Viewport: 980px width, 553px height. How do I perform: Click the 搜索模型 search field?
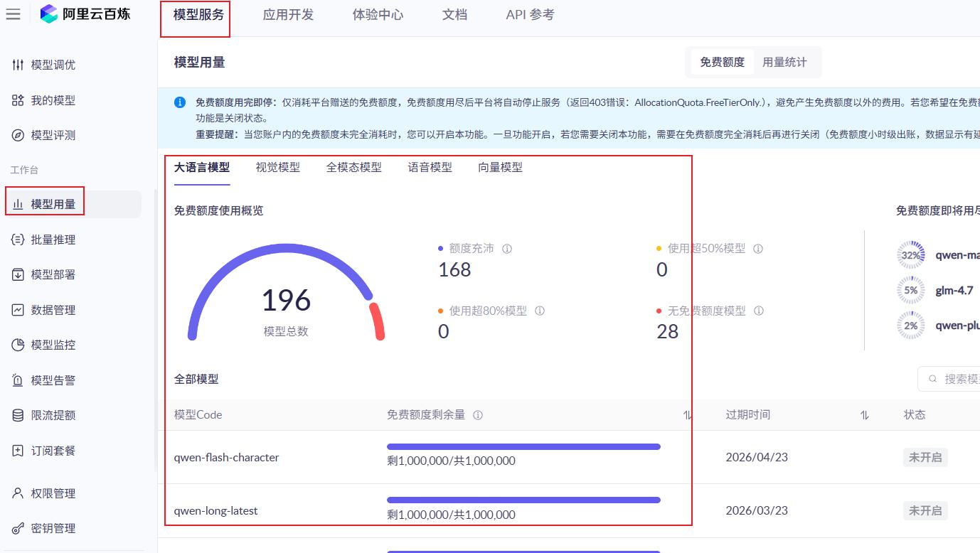coord(949,379)
